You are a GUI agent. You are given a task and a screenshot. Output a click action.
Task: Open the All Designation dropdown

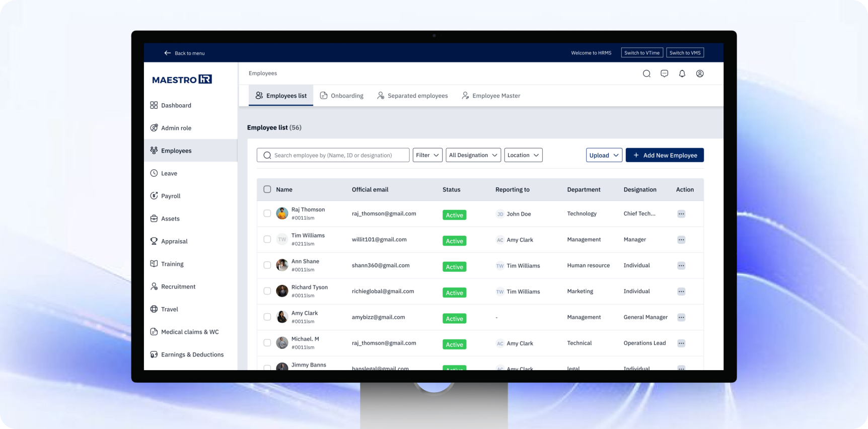[473, 155]
